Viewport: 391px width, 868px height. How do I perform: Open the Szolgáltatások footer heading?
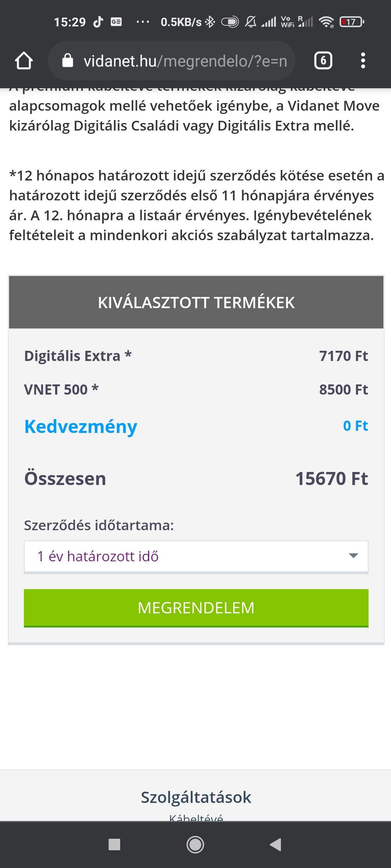(196, 797)
